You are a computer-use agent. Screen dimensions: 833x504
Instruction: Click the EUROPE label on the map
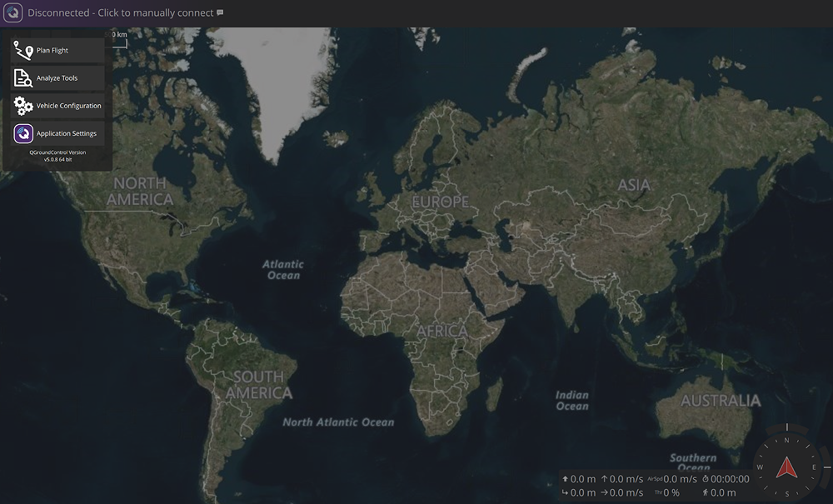441,202
